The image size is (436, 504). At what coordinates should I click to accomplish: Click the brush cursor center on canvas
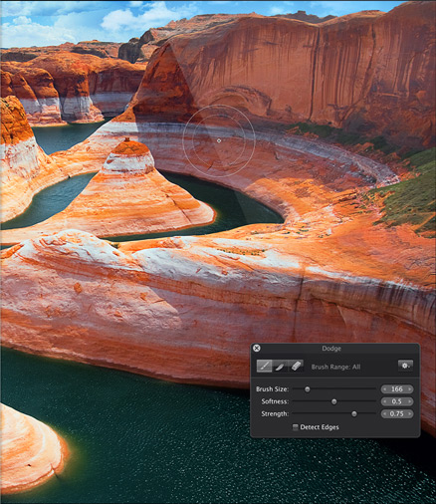tap(219, 140)
